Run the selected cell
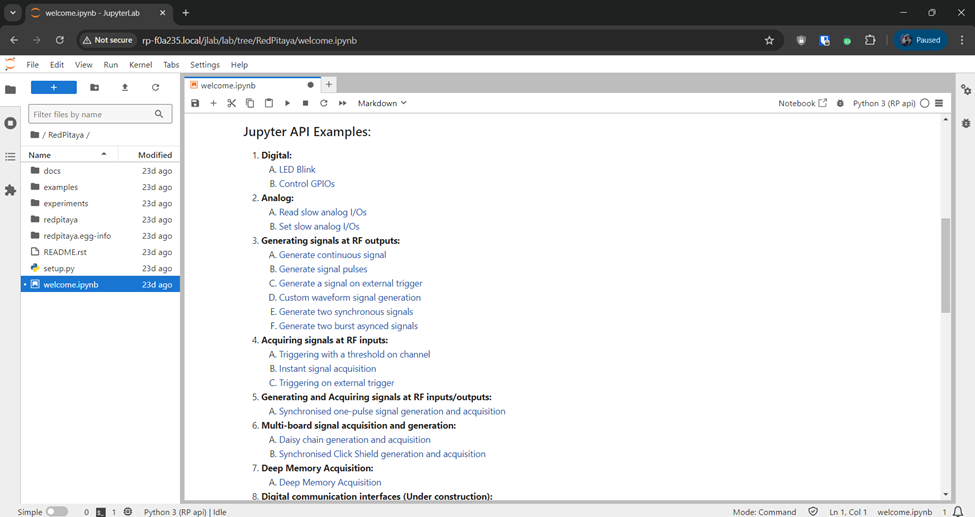 (287, 103)
